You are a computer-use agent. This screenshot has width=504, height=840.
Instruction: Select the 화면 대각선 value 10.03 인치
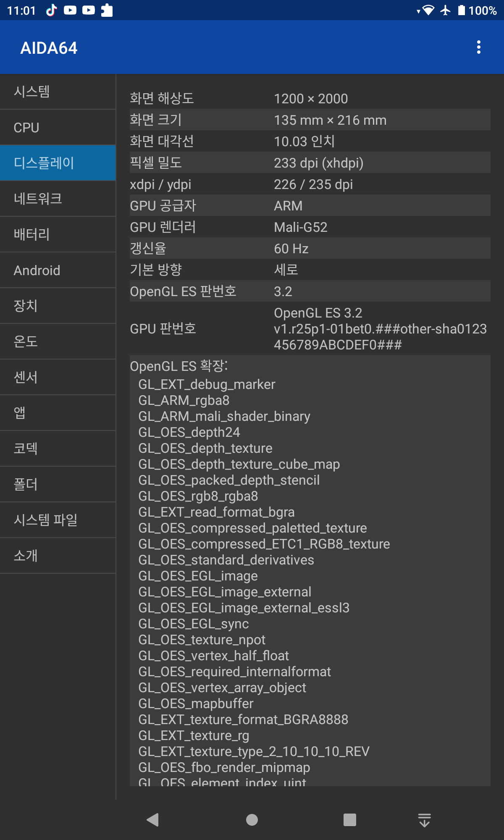pos(304,142)
